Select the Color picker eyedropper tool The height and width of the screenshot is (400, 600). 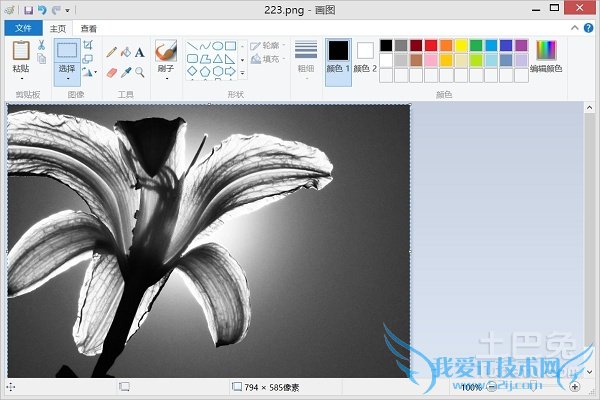coord(126,72)
